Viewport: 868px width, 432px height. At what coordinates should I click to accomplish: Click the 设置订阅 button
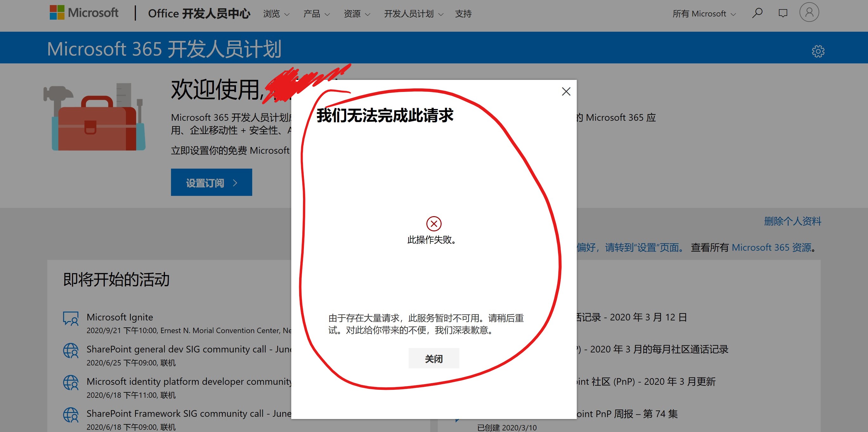[x=211, y=182]
